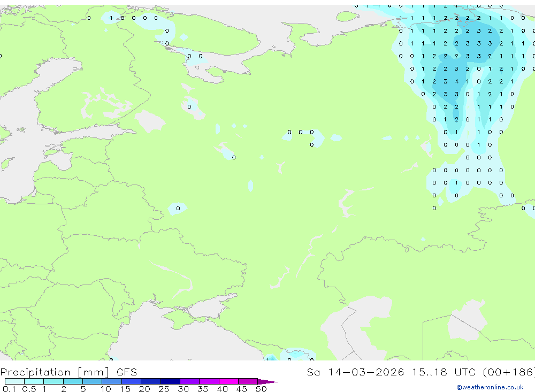Click the '0.1' legend scale label
The image size is (535, 392).
(9, 389)
